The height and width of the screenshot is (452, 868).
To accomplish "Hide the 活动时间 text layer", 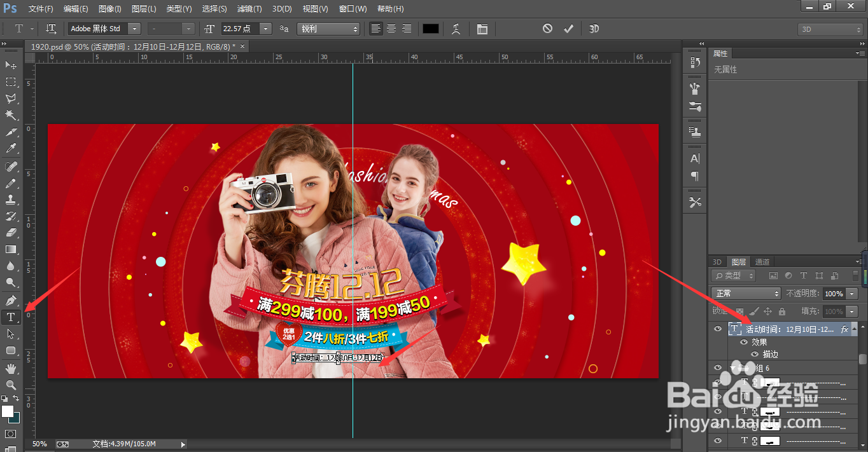I will pos(718,329).
